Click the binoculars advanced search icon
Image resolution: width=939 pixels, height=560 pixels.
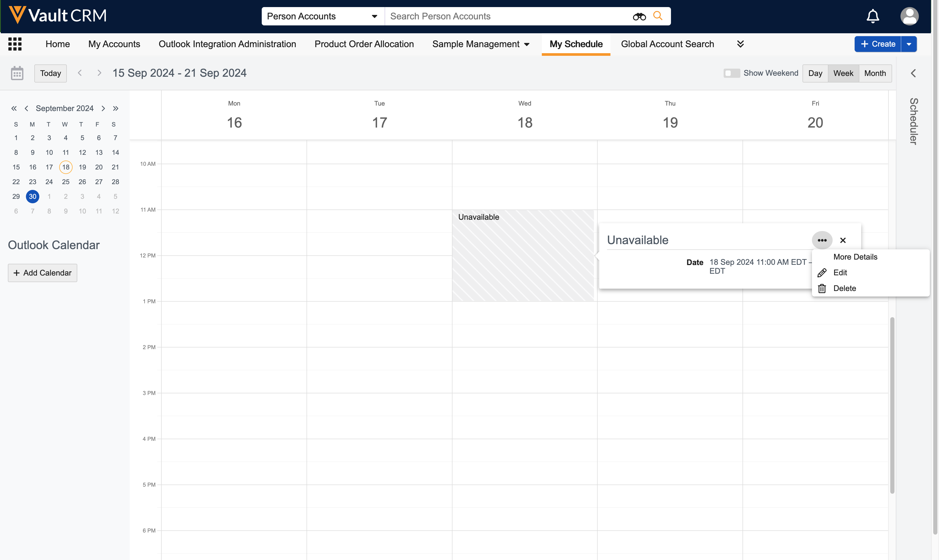click(x=639, y=16)
